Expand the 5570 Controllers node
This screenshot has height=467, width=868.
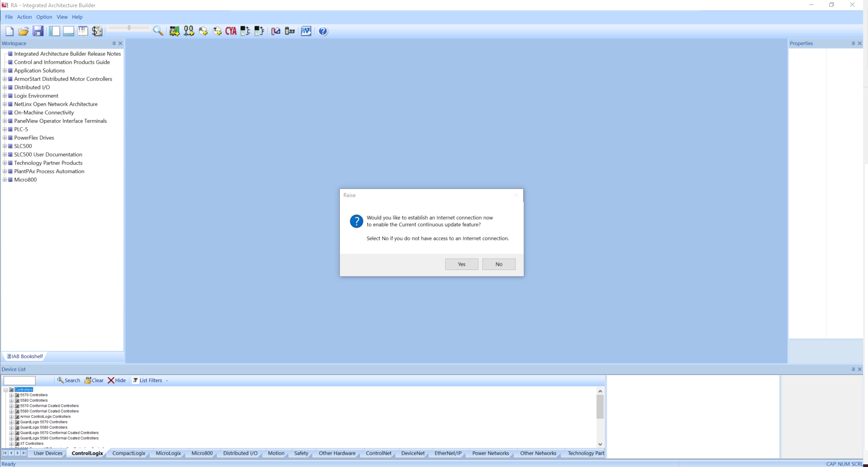point(11,395)
